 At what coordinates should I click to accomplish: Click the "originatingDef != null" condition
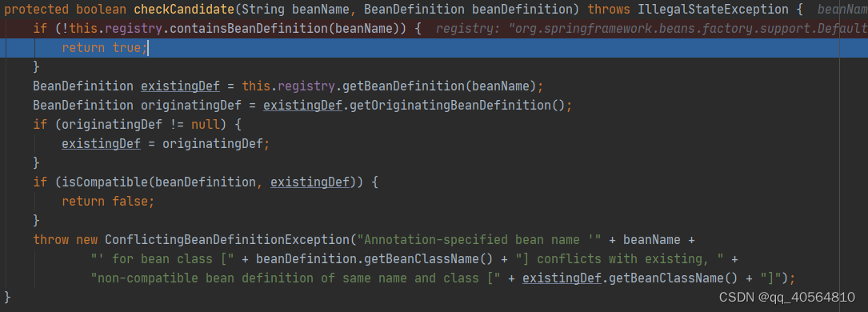(x=141, y=125)
